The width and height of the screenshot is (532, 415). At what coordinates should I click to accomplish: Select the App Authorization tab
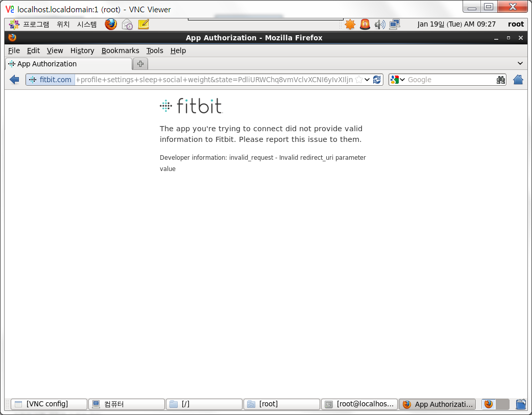pos(69,64)
